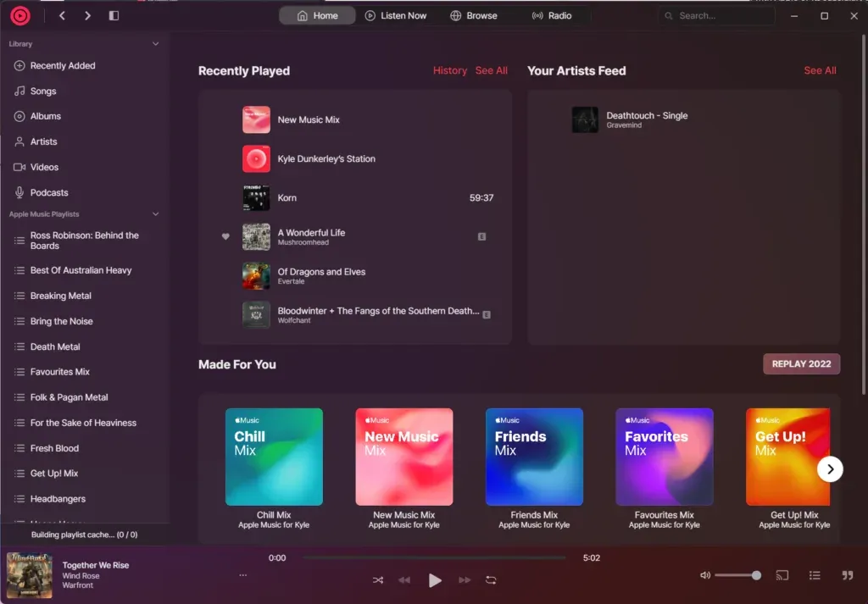Play the current track
This screenshot has width=868, height=604.
tap(435, 580)
